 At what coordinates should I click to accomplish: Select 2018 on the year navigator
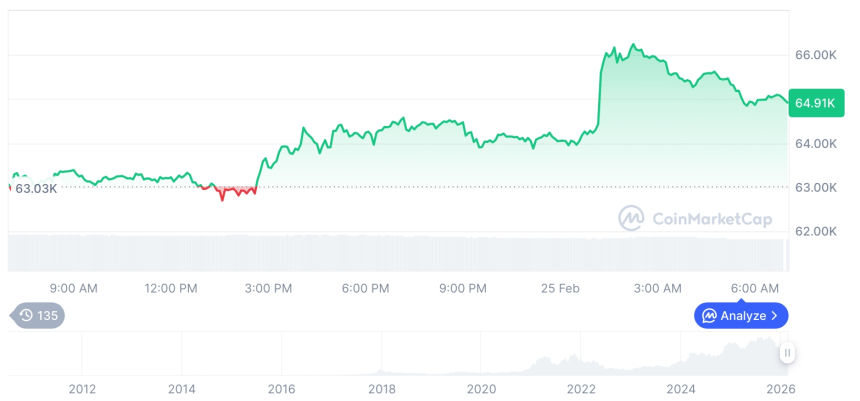[x=381, y=389]
